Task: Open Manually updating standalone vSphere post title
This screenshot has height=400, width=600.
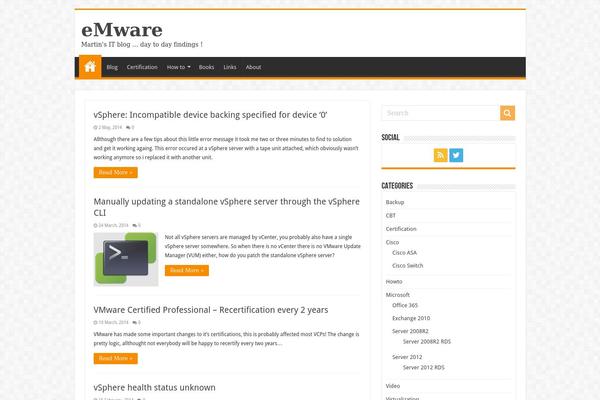Action: pos(227,207)
